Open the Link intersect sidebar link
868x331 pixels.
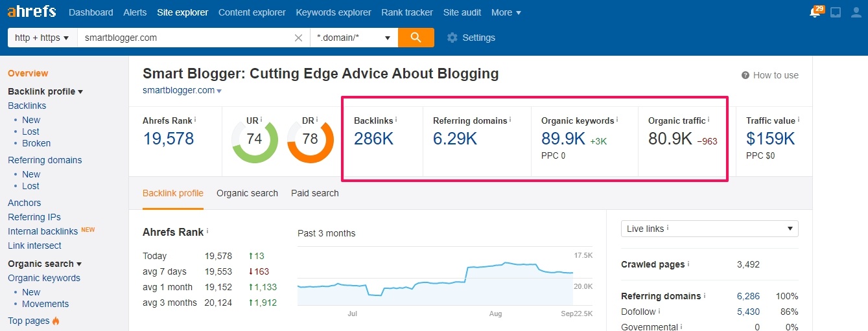point(34,245)
